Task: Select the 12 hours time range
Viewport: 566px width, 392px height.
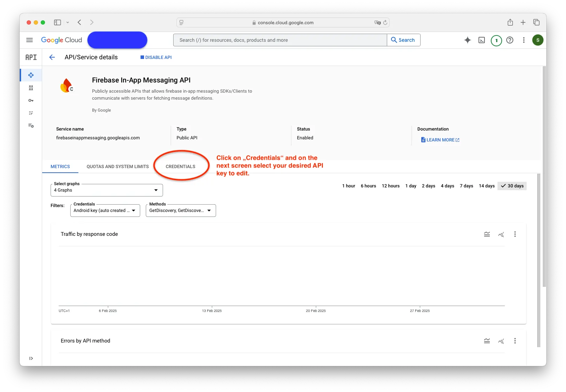Action: [391, 186]
